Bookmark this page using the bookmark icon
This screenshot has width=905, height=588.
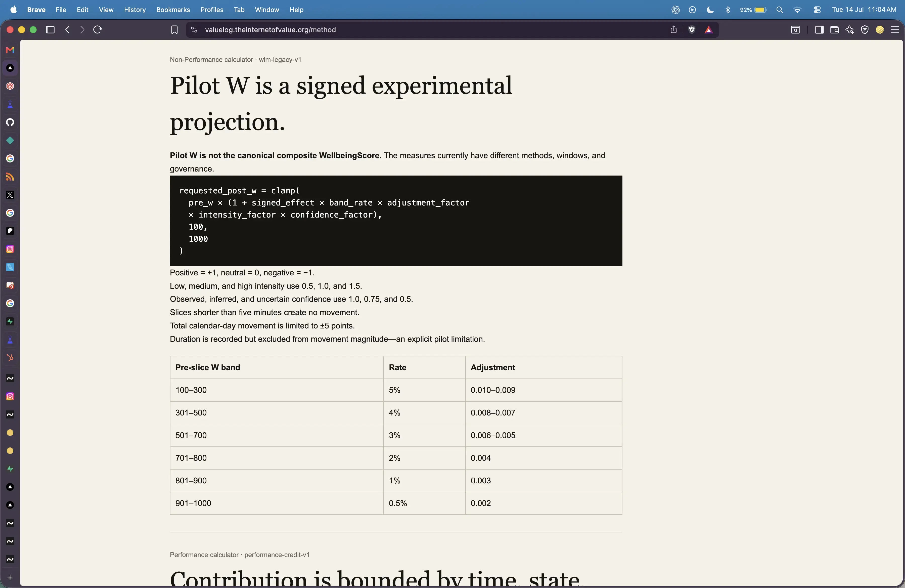(174, 30)
